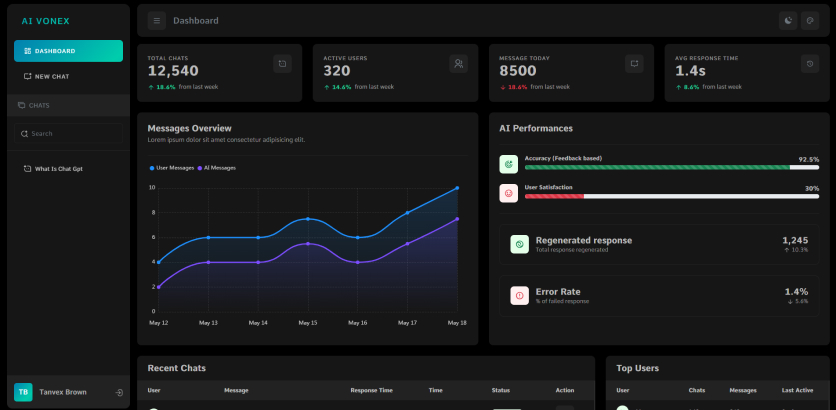Open the theme palette icon in header
Viewport: 836px width, 410px height.
pyautogui.click(x=810, y=21)
